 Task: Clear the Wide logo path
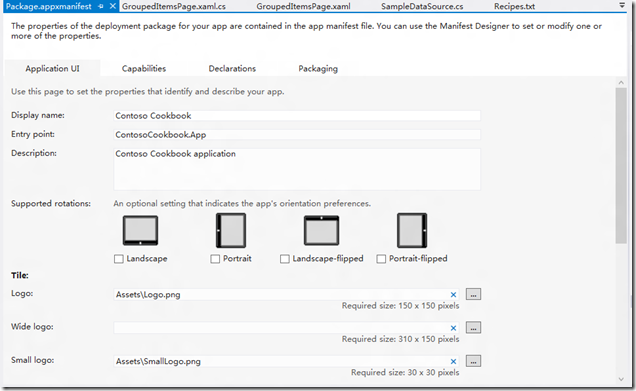pyautogui.click(x=453, y=328)
